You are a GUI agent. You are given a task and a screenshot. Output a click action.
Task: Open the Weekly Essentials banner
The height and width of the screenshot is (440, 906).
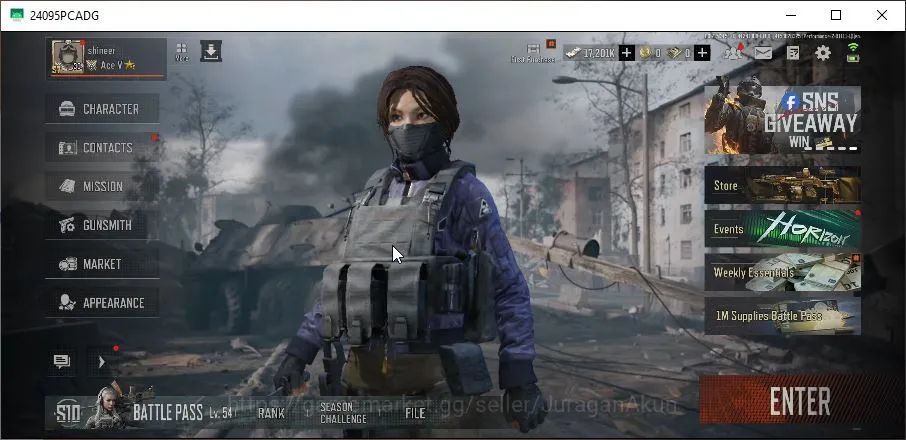782,273
